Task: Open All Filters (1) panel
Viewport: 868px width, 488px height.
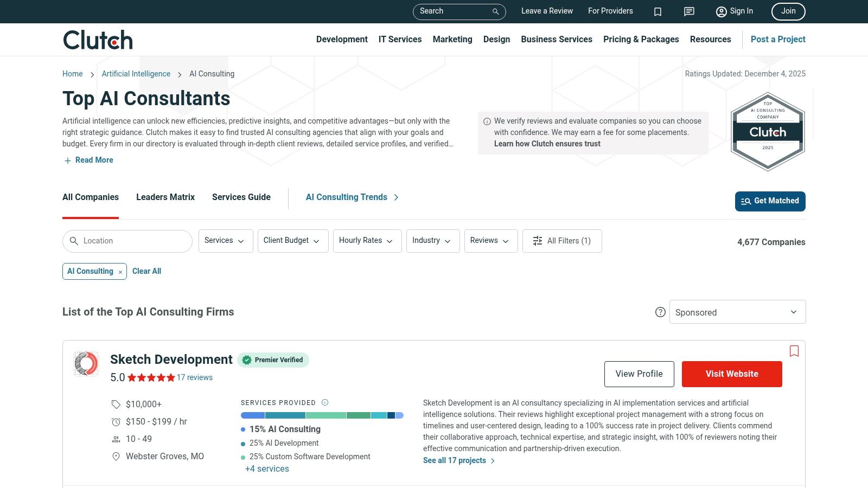Action: tap(562, 241)
